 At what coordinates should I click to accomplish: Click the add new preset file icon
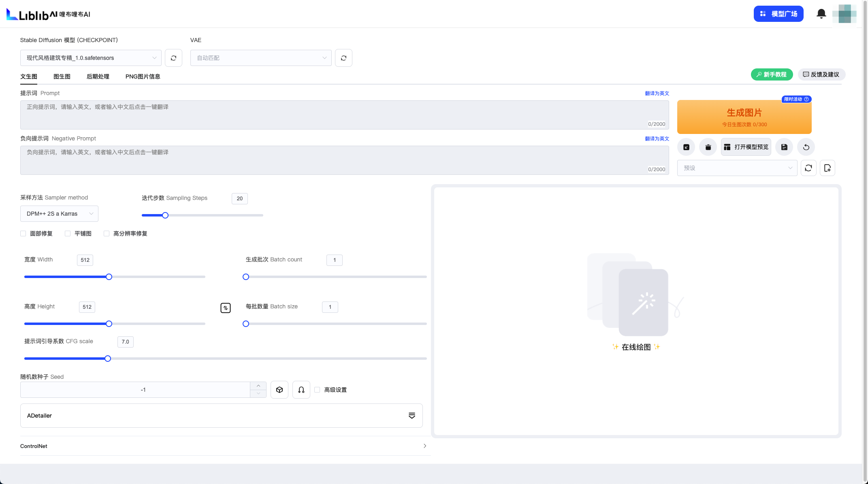point(827,168)
